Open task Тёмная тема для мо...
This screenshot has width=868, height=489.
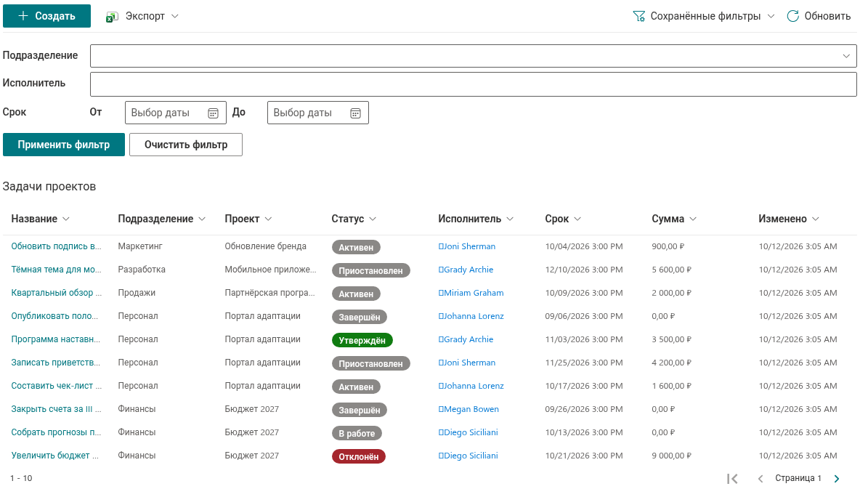click(x=57, y=270)
